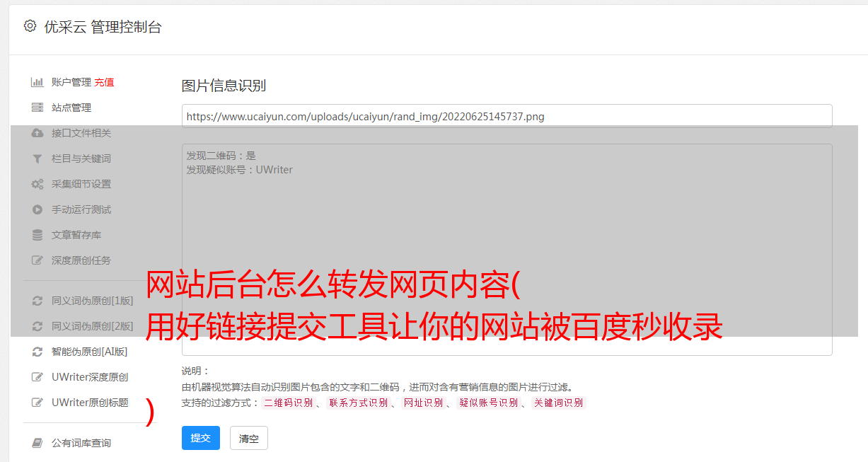Click the refresh icon for 同义词伪原创[1版]

[x=37, y=301]
